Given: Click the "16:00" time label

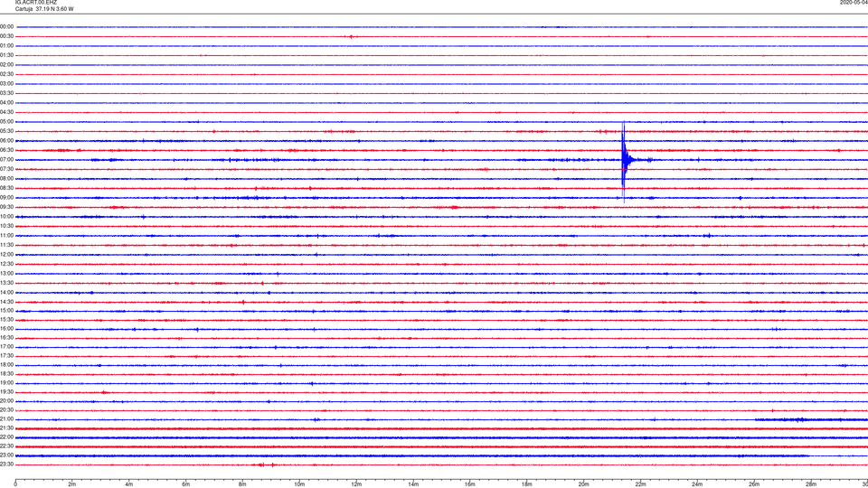Looking at the screenshot, I should [x=6, y=329].
